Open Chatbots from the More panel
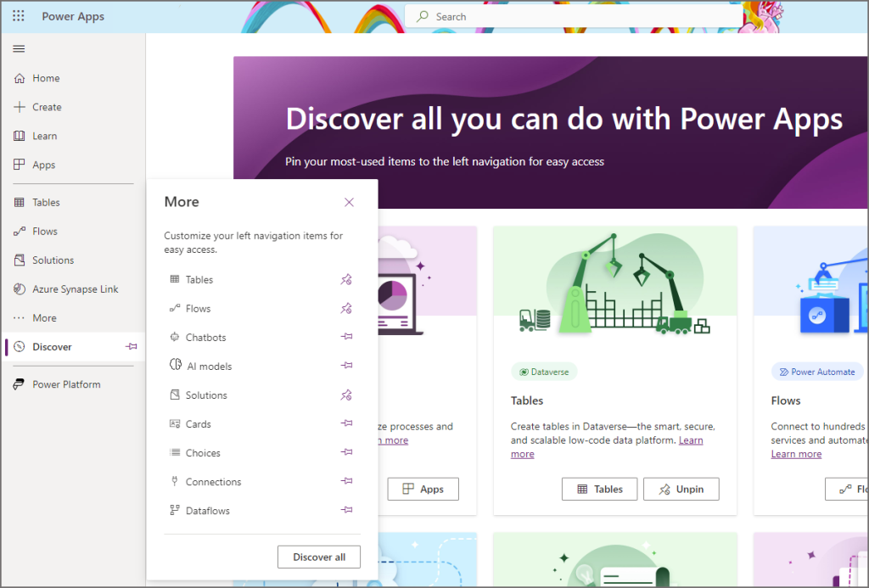The width and height of the screenshot is (869, 588). (198, 337)
